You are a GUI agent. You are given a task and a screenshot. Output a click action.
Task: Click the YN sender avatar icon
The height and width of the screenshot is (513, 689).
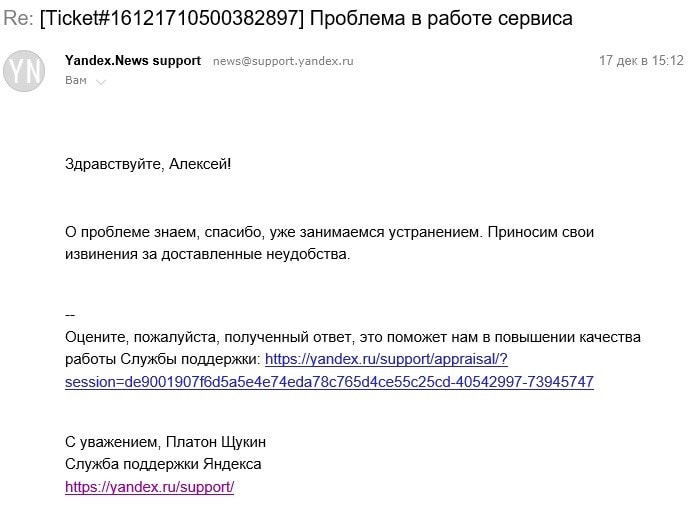[x=24, y=70]
